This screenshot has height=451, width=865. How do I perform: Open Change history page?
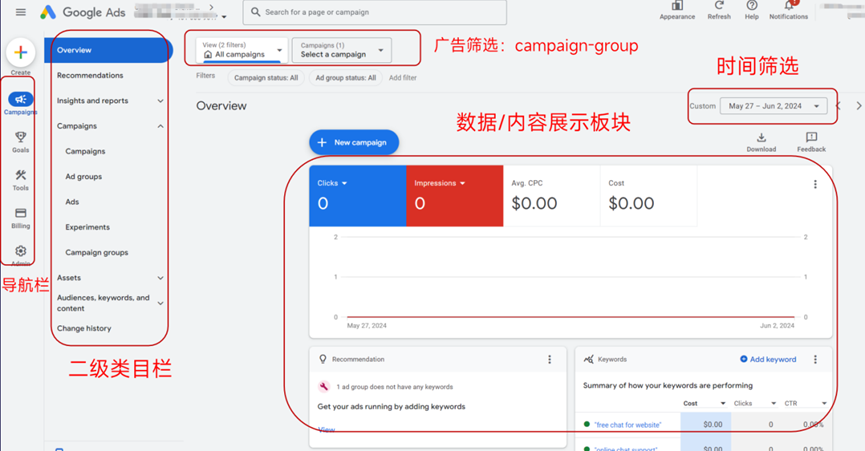tap(84, 328)
